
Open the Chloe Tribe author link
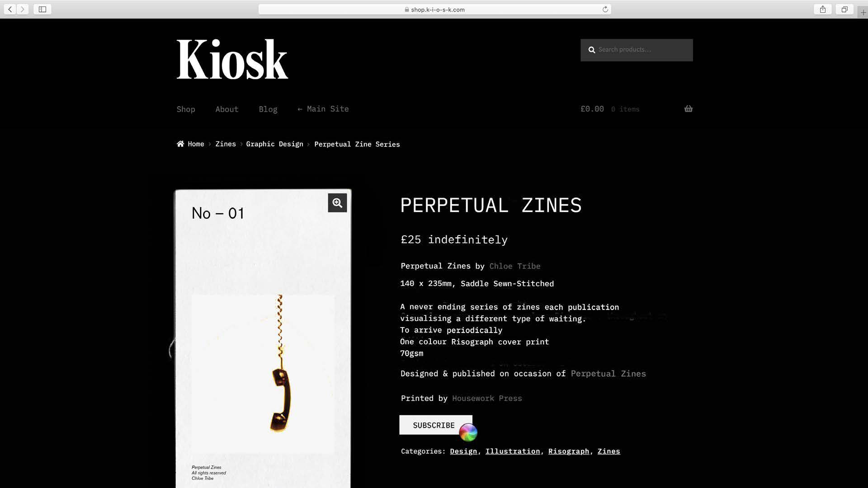514,266
